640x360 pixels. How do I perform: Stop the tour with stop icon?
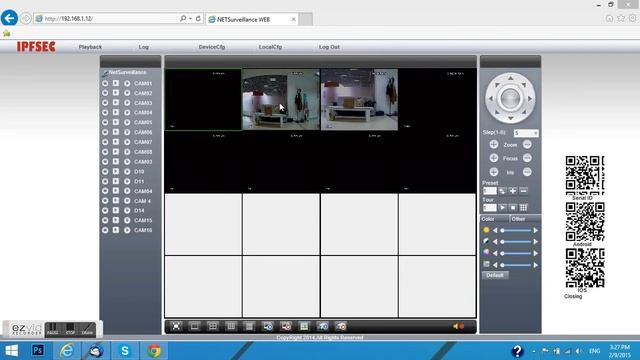coord(513,208)
